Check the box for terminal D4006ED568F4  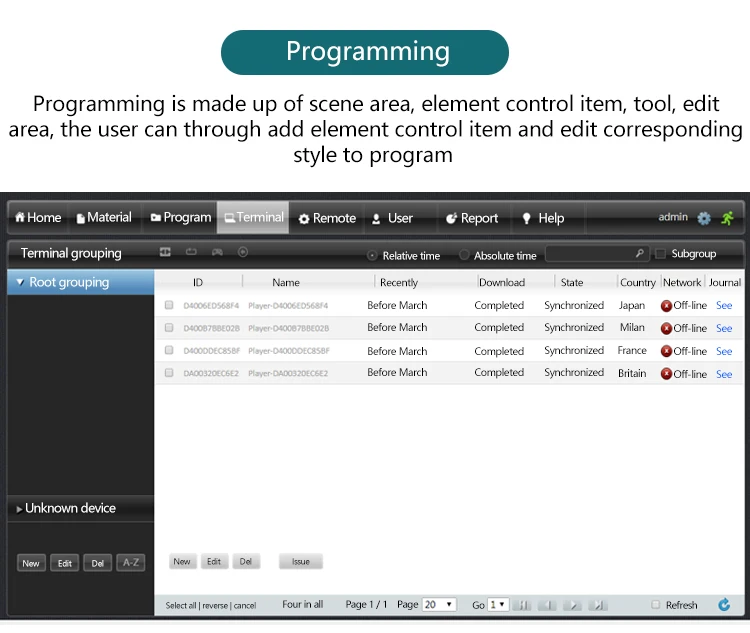[x=169, y=305]
